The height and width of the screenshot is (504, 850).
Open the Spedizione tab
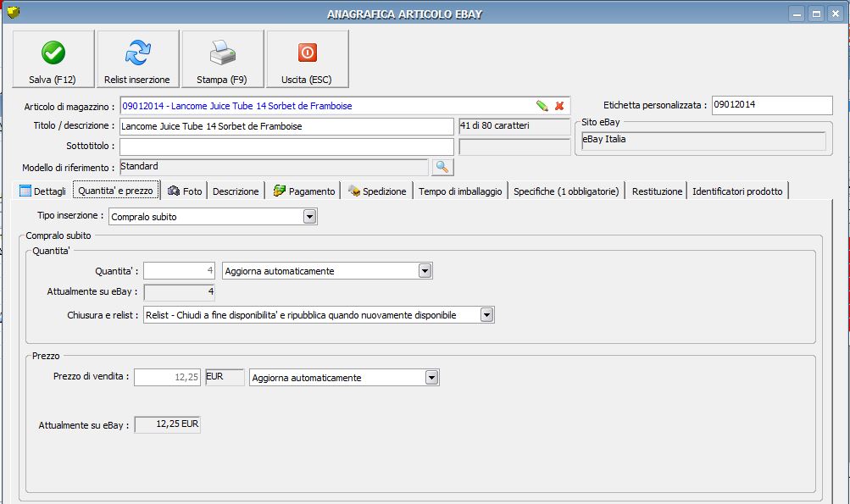tap(377, 191)
